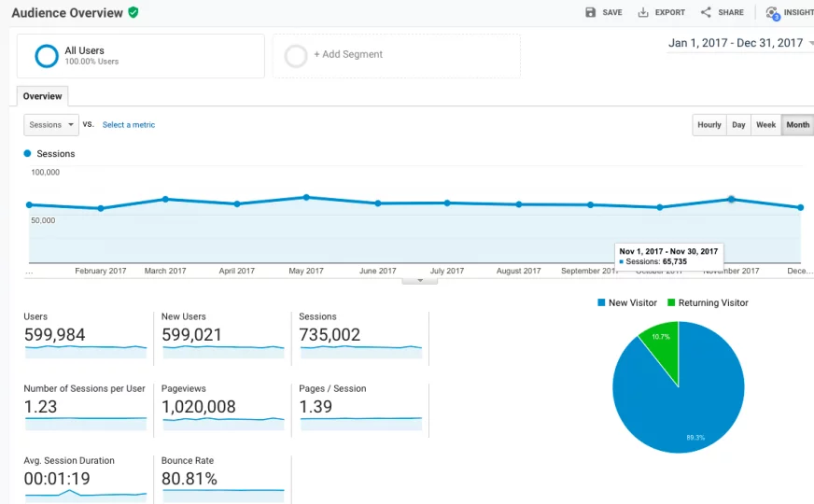Click the All Users segment circle icon

point(47,56)
